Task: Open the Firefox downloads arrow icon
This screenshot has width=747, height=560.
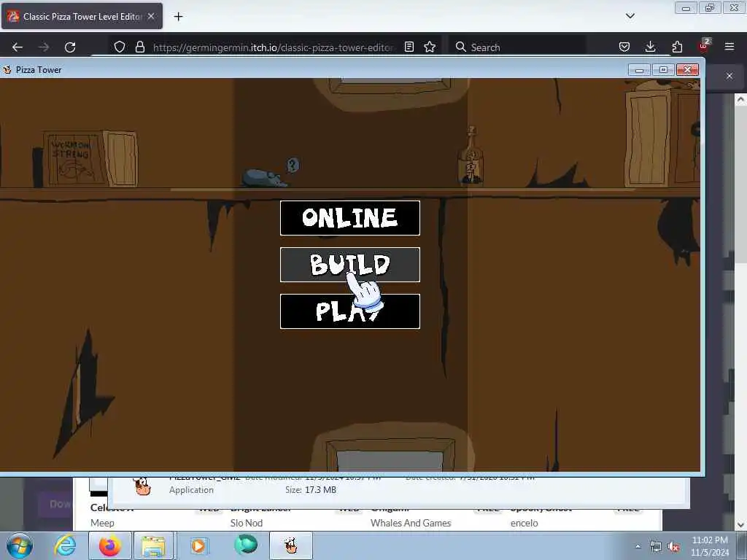Action: pyautogui.click(x=650, y=47)
